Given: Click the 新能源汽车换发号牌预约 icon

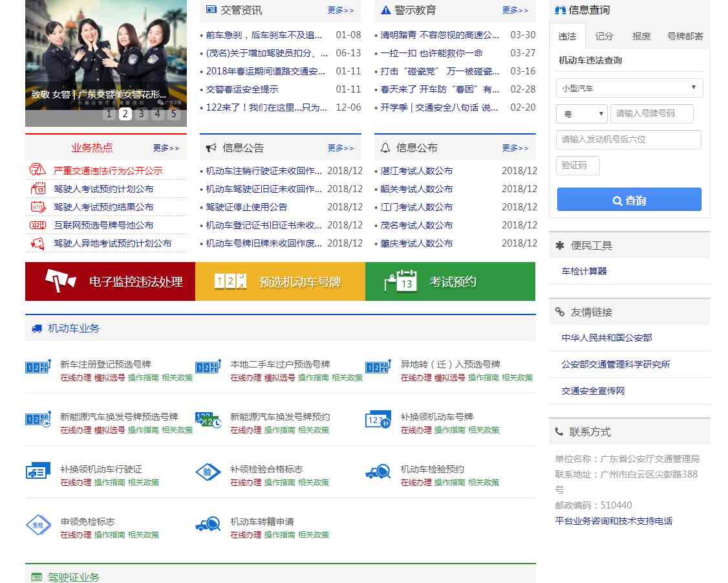Looking at the screenshot, I should [x=208, y=420].
